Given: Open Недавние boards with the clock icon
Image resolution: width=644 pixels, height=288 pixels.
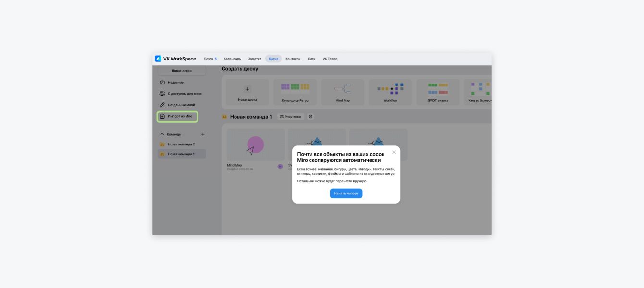Looking at the screenshot, I should 162,82.
